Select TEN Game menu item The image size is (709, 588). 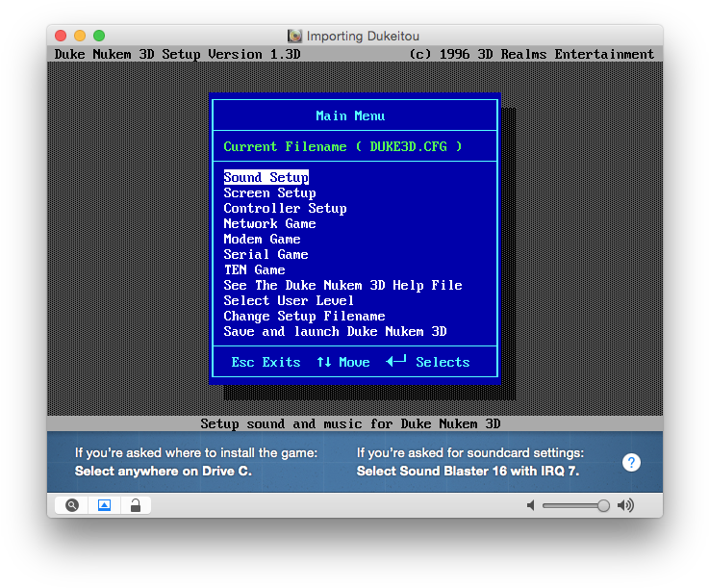(254, 269)
